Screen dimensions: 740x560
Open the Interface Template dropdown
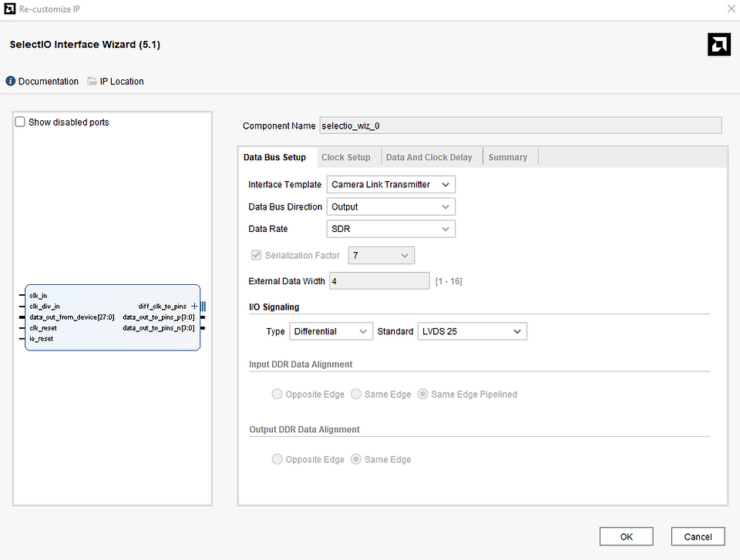point(391,184)
